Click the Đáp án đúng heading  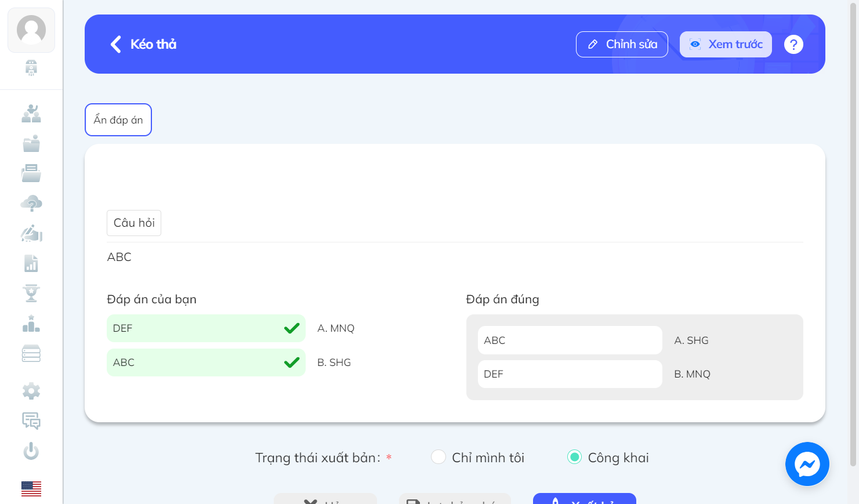coord(503,299)
